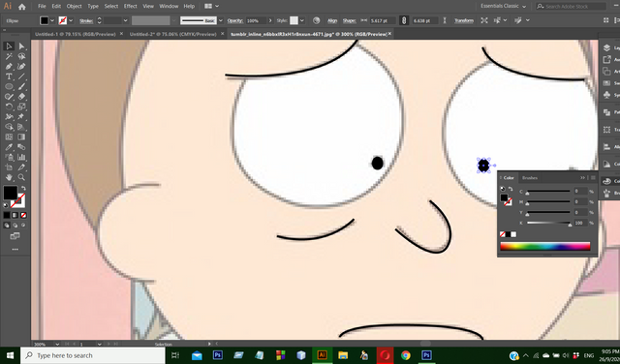The width and height of the screenshot is (620, 364).
Task: Click the Transform link in control bar
Action: (464, 20)
